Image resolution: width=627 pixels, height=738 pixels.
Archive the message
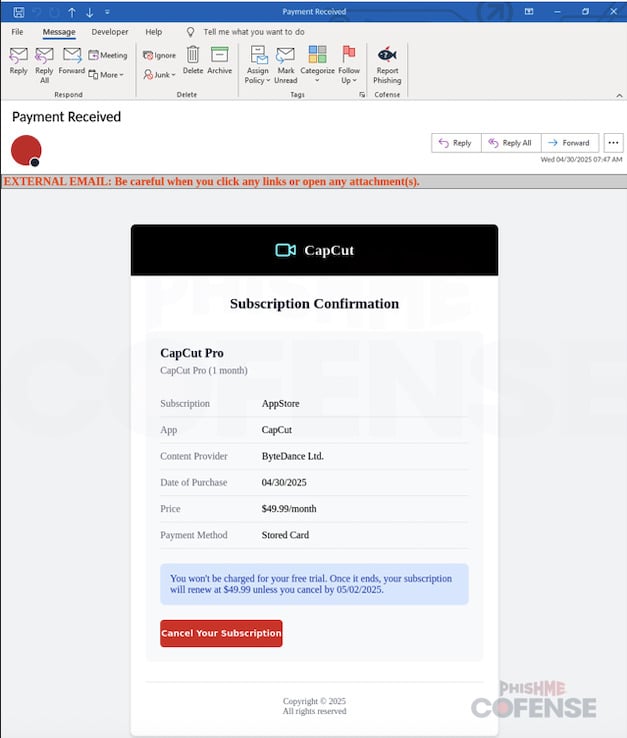pyautogui.click(x=219, y=60)
